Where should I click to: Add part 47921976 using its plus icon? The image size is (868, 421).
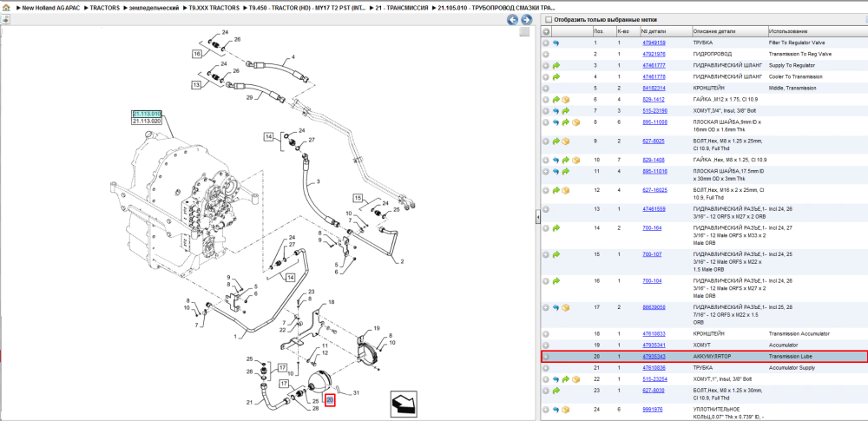click(x=546, y=55)
